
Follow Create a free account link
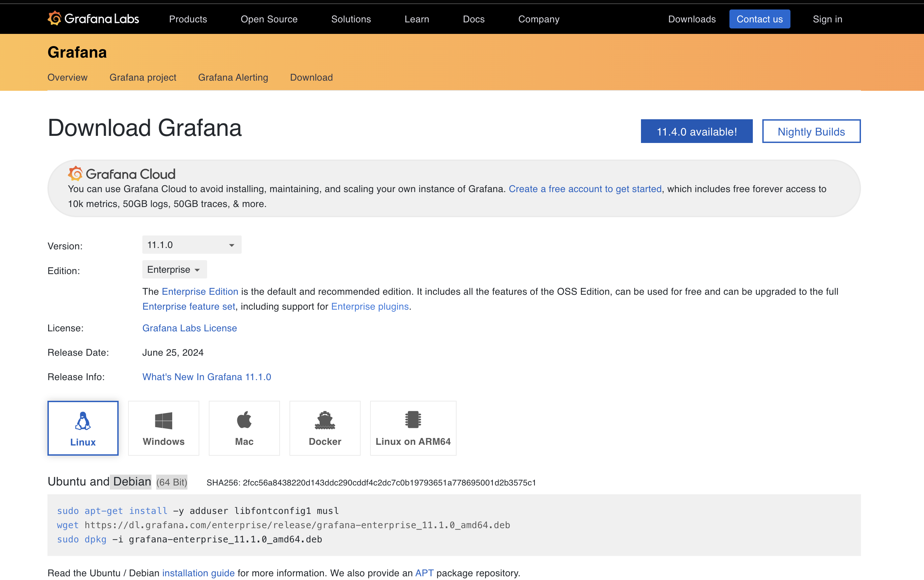tap(585, 189)
